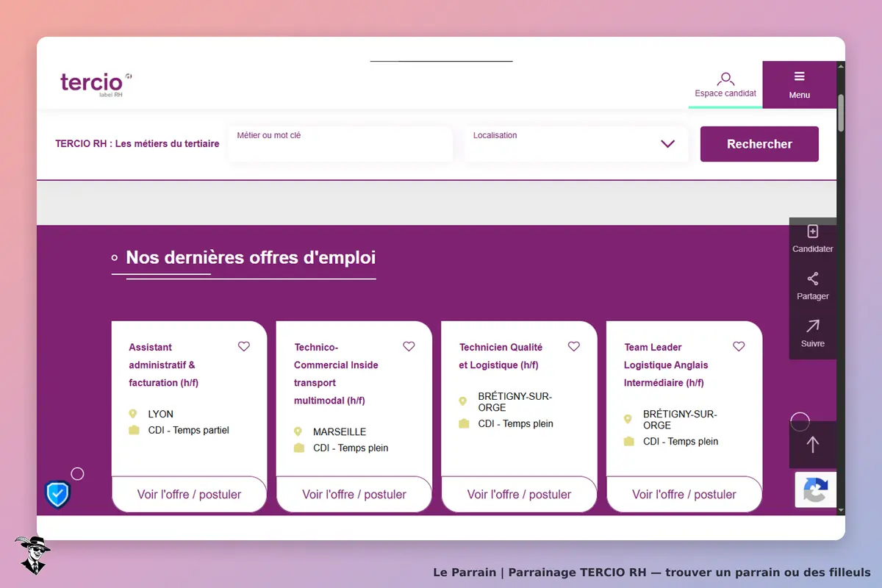Click Voir l'offre / postuler for LYON job
This screenshot has height=588, width=882.
[189, 495]
